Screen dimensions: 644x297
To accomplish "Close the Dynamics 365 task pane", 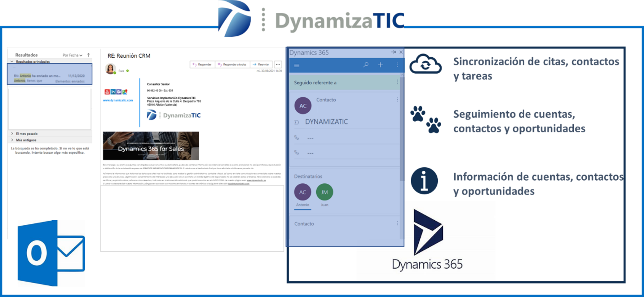I will point(401,52).
